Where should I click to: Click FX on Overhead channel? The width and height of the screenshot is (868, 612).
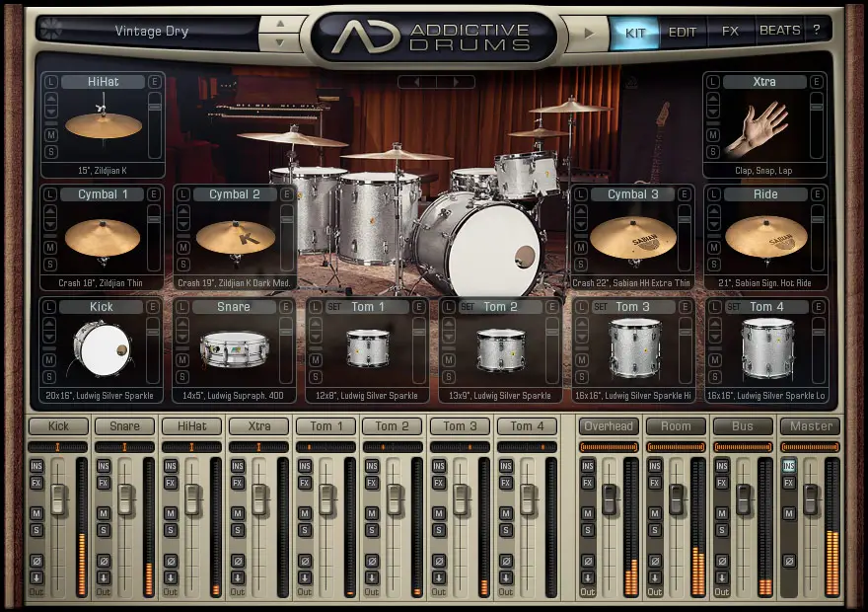pyautogui.click(x=588, y=483)
